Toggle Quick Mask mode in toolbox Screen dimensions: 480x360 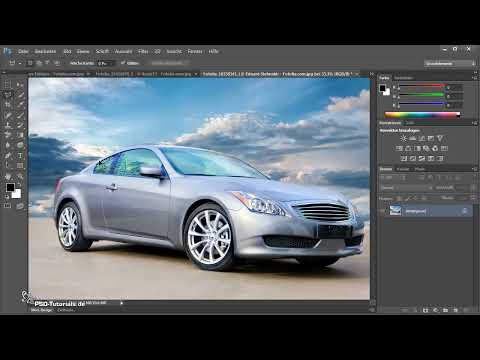pyautogui.click(x=8, y=206)
